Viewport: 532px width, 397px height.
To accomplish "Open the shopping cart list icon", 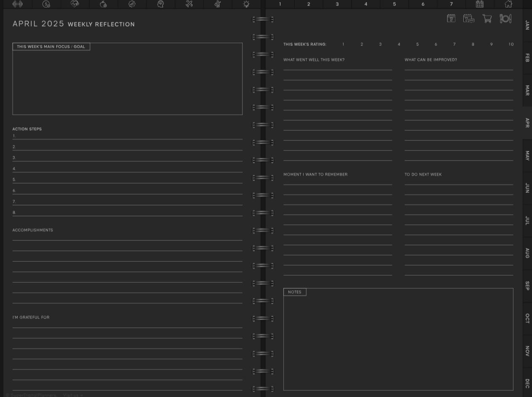I will point(487,18).
